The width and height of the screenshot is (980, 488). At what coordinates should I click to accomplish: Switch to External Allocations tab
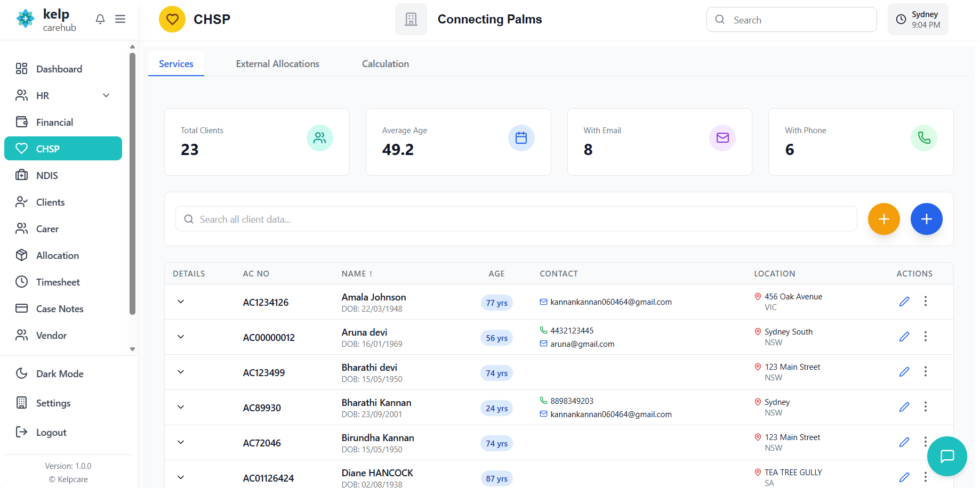pyautogui.click(x=277, y=64)
